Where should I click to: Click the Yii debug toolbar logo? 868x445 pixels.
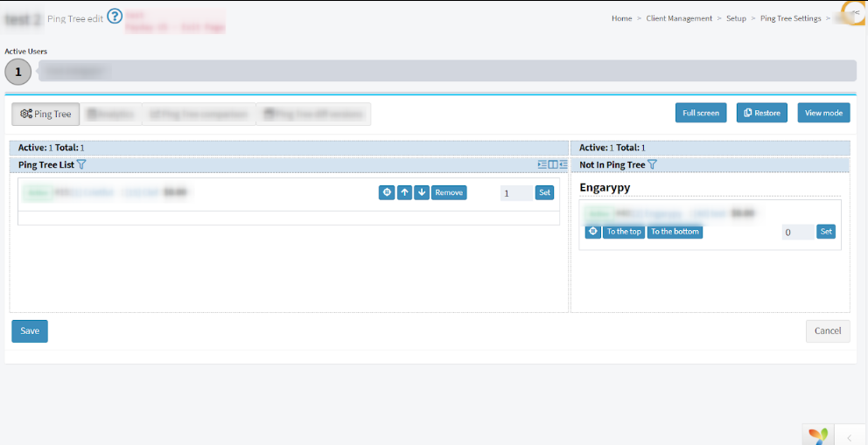pos(818,435)
